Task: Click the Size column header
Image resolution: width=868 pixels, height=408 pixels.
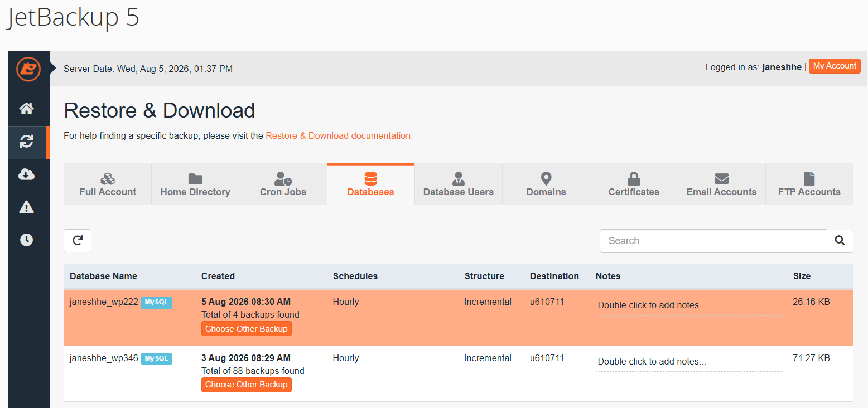Action: click(x=802, y=276)
